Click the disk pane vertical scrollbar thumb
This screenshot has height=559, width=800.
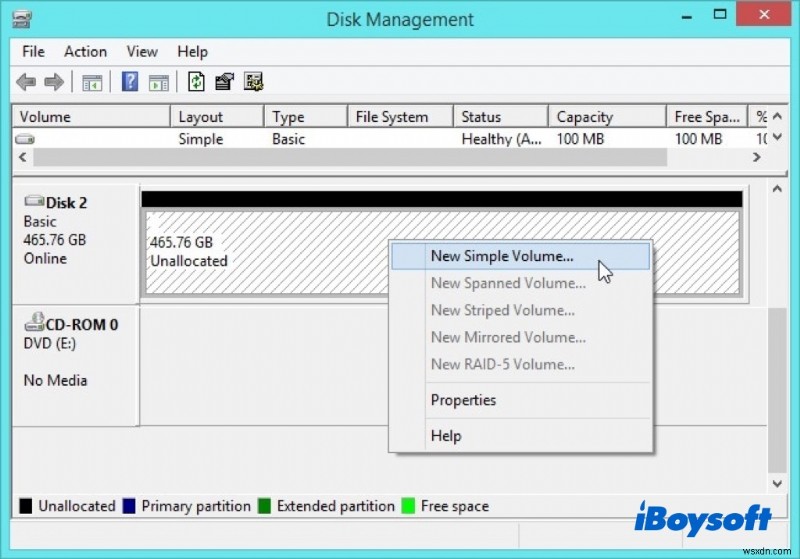(777, 390)
